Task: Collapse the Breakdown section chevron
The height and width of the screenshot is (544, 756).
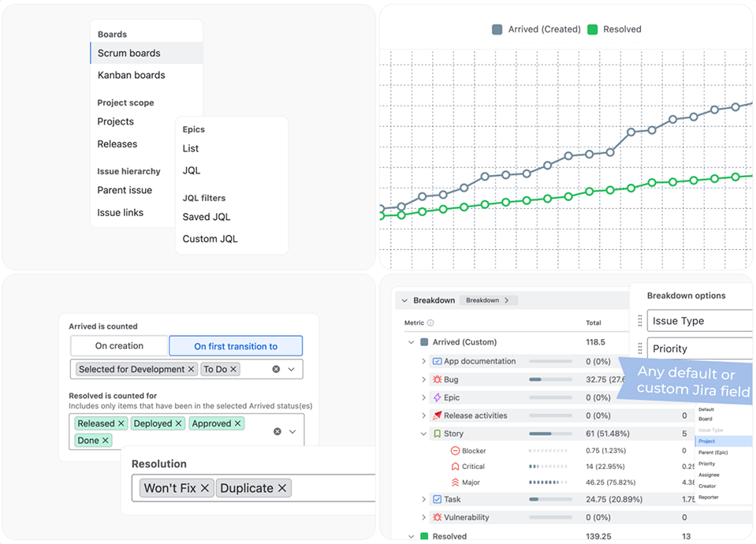Action: (x=404, y=300)
